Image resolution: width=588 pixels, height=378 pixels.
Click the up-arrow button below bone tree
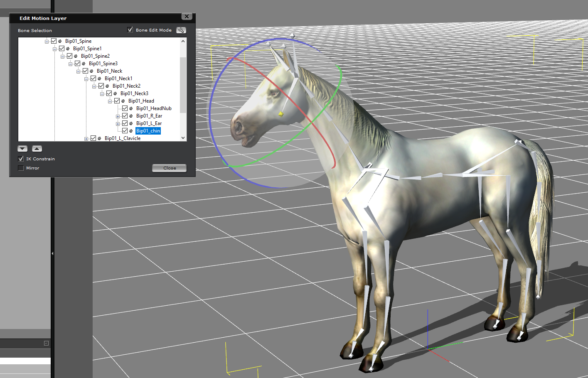(x=37, y=149)
